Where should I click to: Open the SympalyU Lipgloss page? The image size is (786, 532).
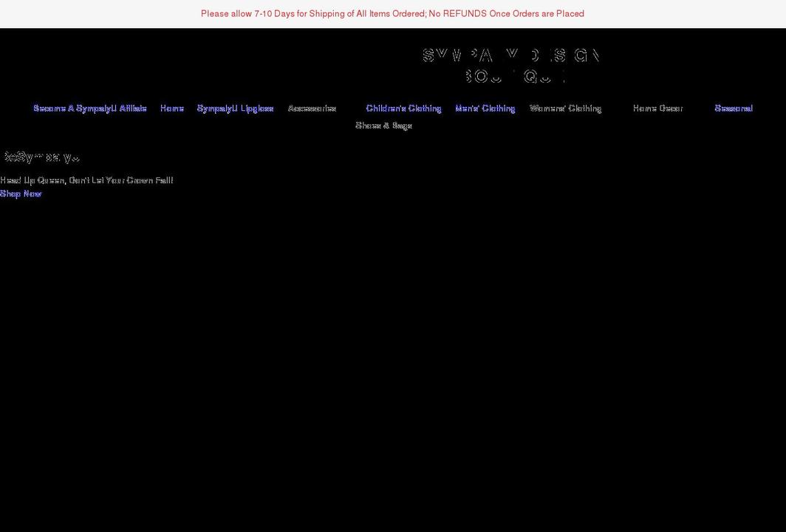tap(235, 108)
